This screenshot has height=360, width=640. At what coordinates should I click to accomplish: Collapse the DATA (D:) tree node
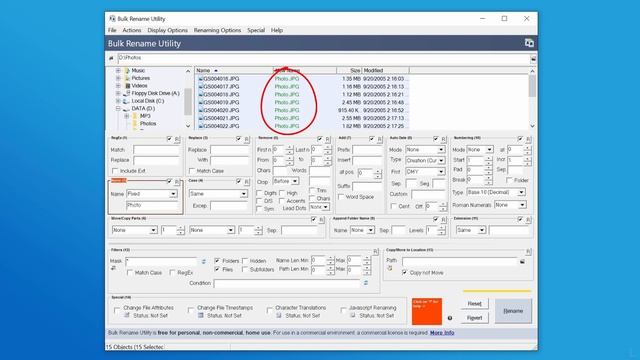(118, 109)
